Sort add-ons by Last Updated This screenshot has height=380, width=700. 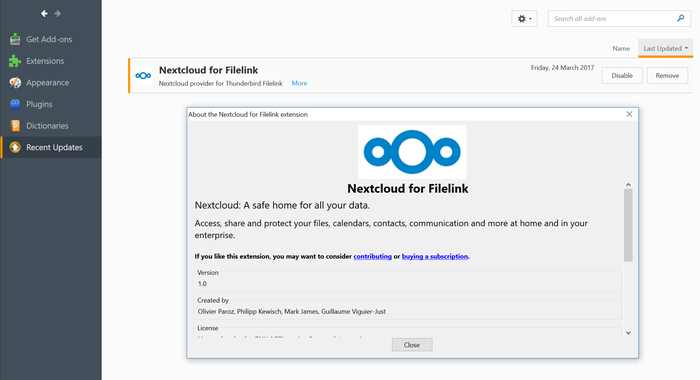pyautogui.click(x=665, y=48)
